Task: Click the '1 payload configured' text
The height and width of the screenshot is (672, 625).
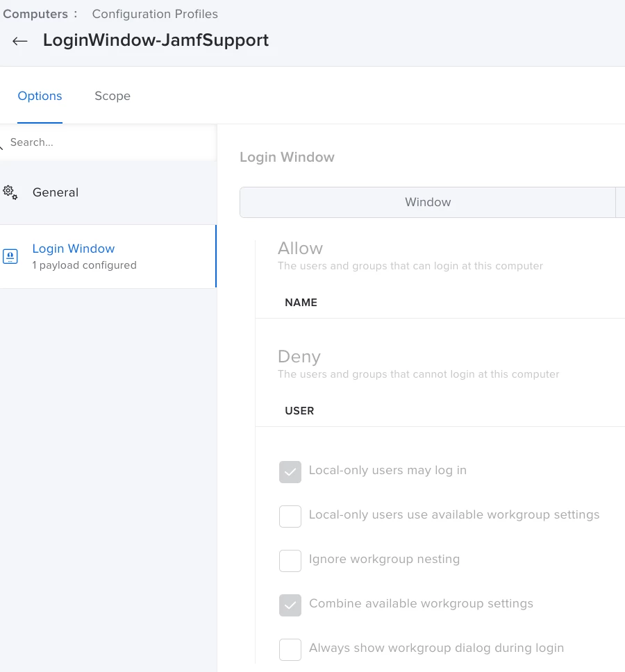Action: [x=85, y=265]
